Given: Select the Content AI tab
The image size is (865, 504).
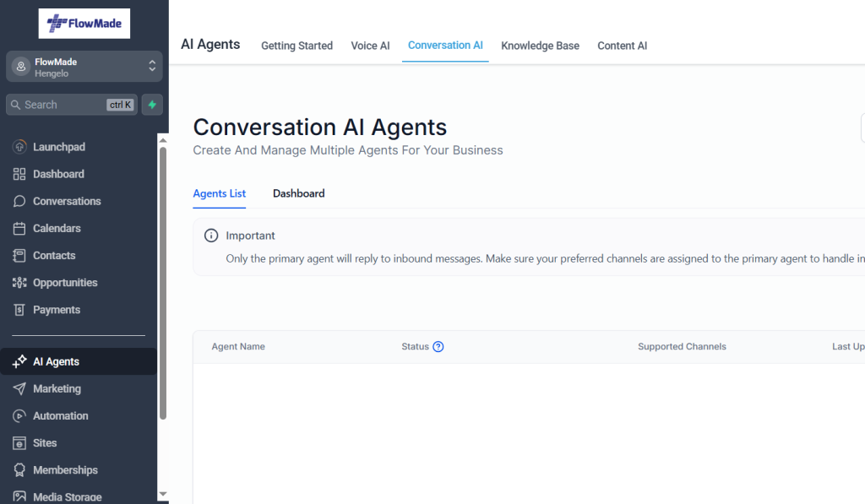Looking at the screenshot, I should (x=622, y=46).
